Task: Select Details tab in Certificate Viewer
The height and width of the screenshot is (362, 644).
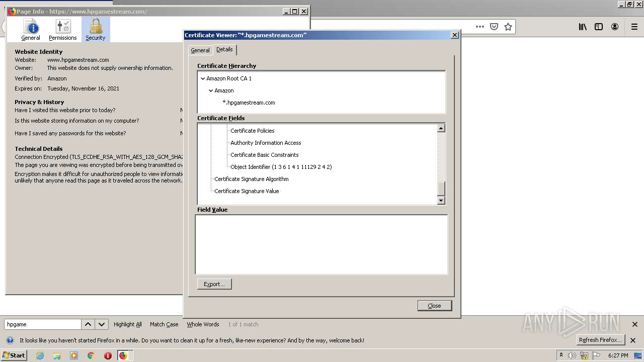Action: (x=224, y=49)
